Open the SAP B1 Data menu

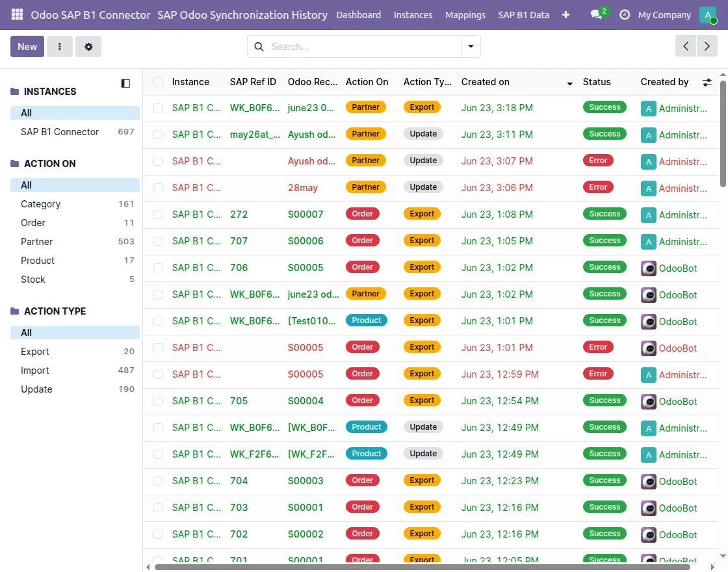pyautogui.click(x=523, y=15)
